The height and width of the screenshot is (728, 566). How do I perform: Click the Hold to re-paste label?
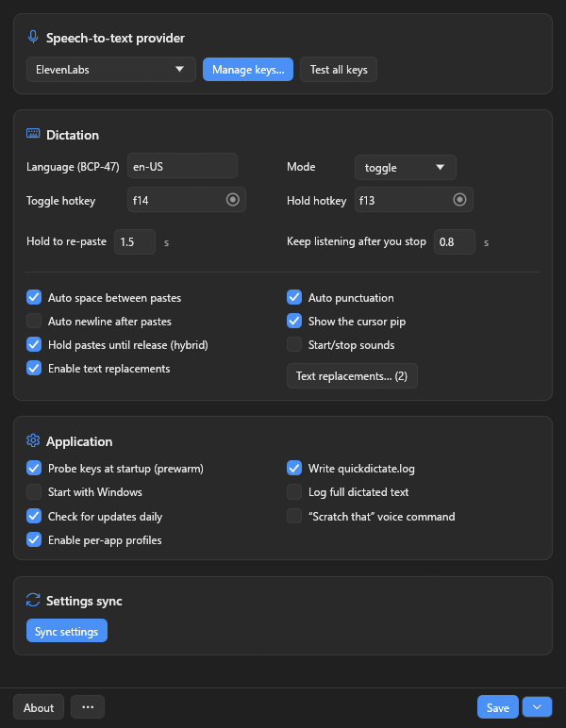66,241
